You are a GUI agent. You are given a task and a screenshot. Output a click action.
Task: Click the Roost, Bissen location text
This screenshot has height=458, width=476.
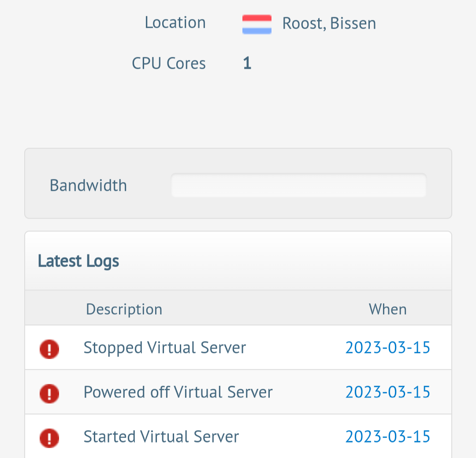point(329,23)
